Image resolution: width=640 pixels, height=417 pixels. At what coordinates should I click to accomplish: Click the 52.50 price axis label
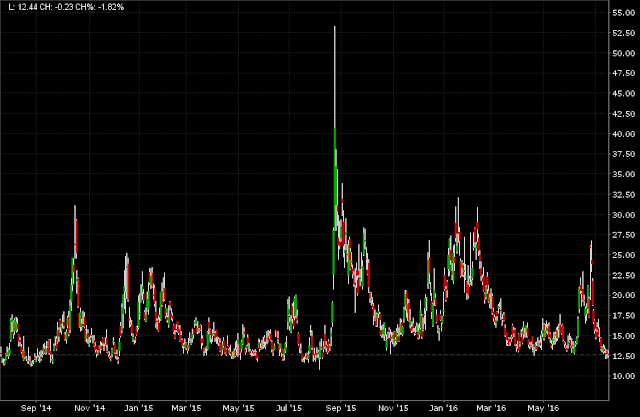(624, 33)
